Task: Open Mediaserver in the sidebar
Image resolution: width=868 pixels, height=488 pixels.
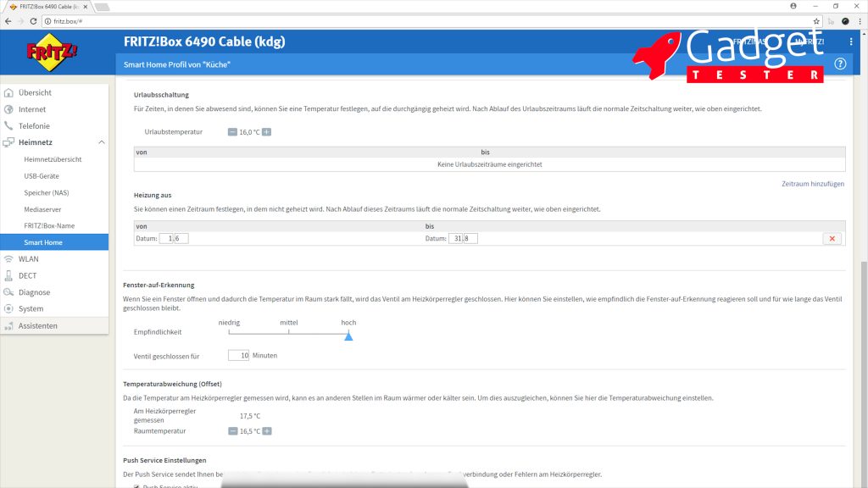Action: tap(42, 209)
